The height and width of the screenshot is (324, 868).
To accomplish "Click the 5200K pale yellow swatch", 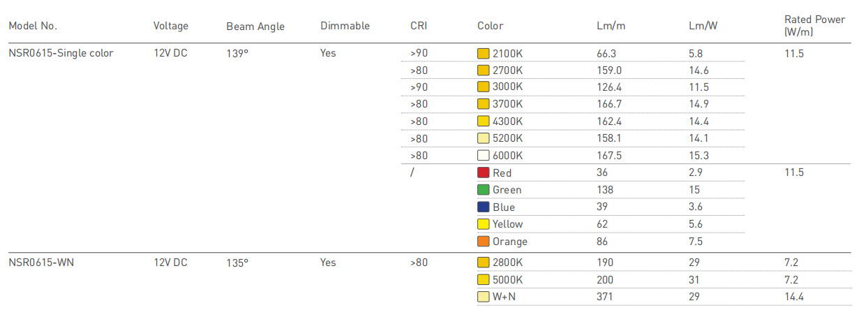I will (x=483, y=138).
